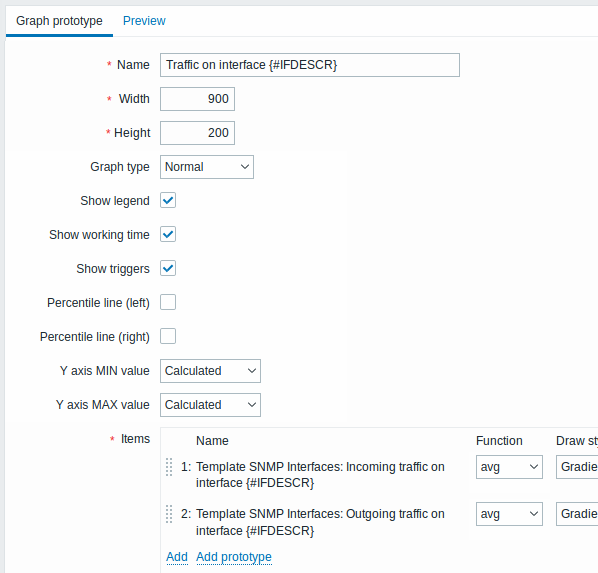598x573 pixels.
Task: Open Function dropdown for Incoming traffic item
Action: click(509, 467)
